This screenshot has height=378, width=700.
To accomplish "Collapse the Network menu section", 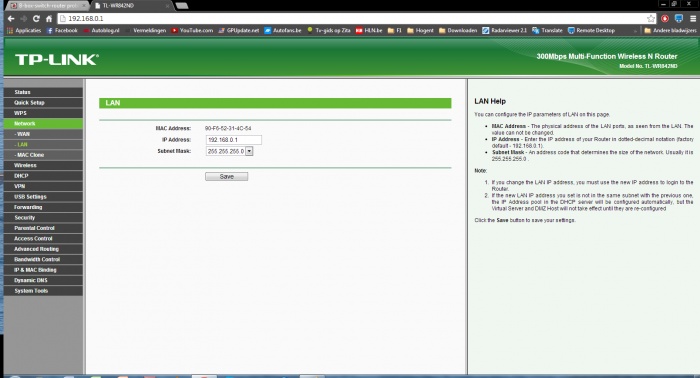I will pos(43,124).
